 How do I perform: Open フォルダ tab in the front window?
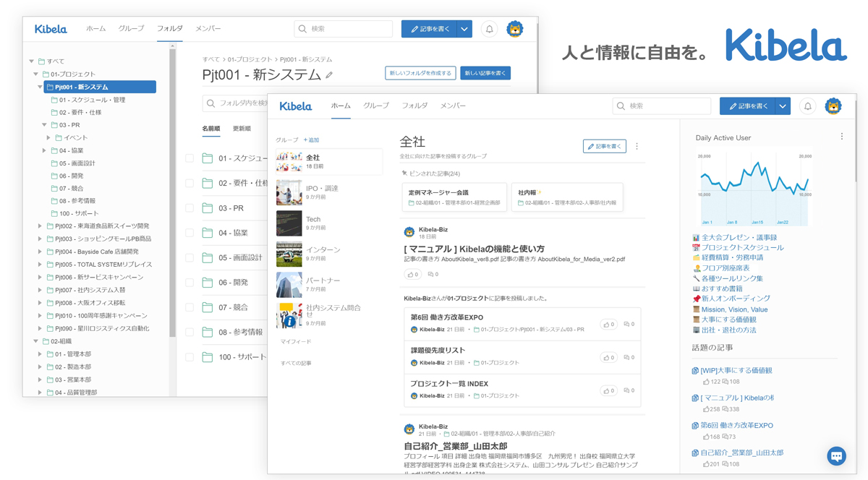point(414,106)
